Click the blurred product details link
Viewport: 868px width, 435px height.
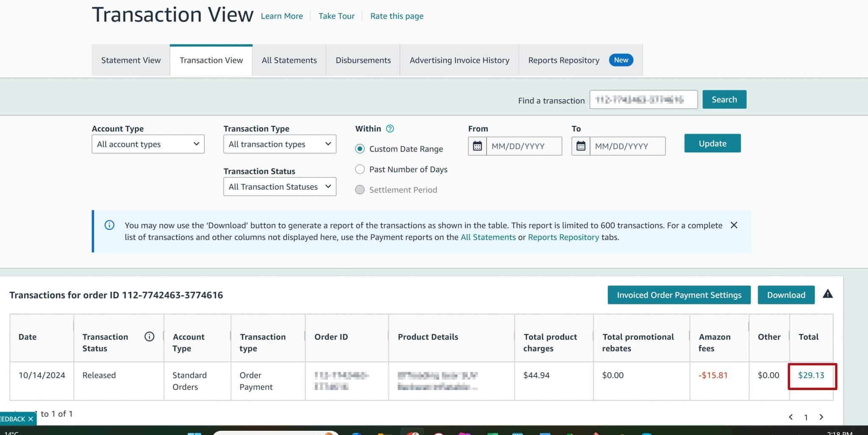point(438,381)
